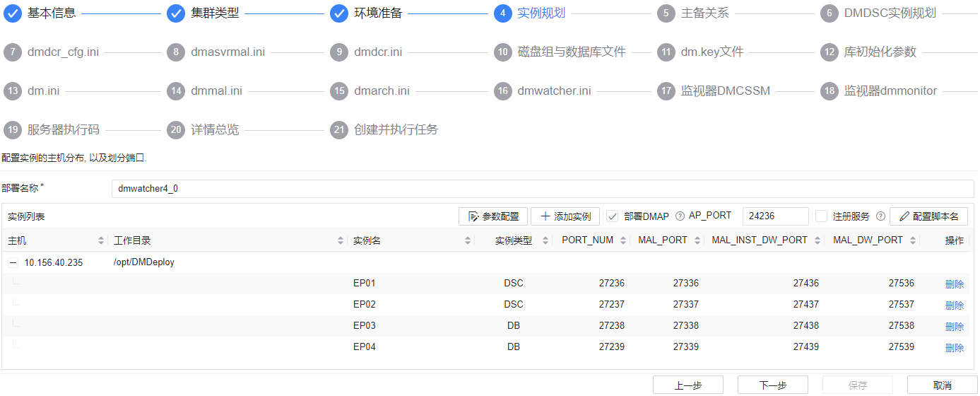Enable the 注册服务 checkbox
Image resolution: width=980 pixels, height=396 pixels.
tap(821, 216)
